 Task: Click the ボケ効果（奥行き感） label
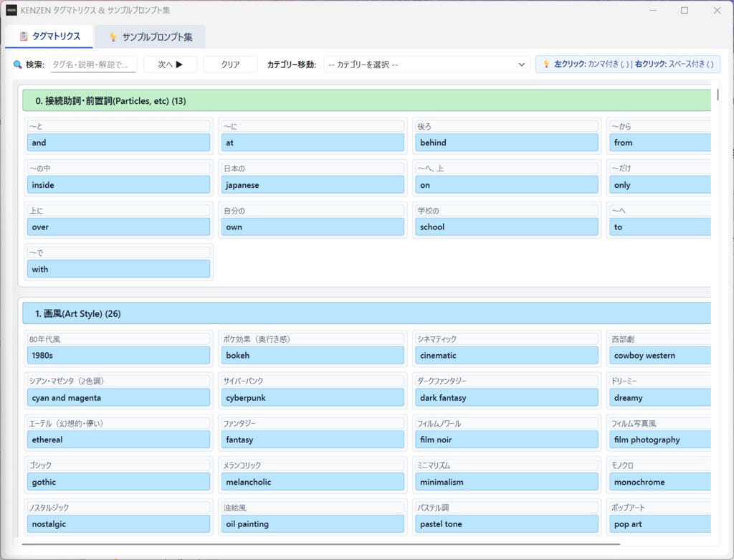[x=313, y=338]
